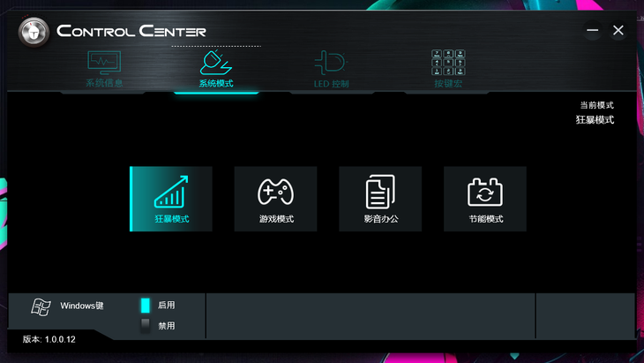Select the 狂暴模式 rising chart icon
644x363 pixels.
[171, 192]
